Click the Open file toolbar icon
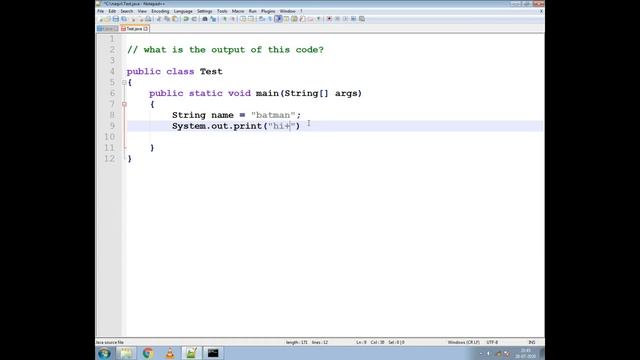 point(107,19)
